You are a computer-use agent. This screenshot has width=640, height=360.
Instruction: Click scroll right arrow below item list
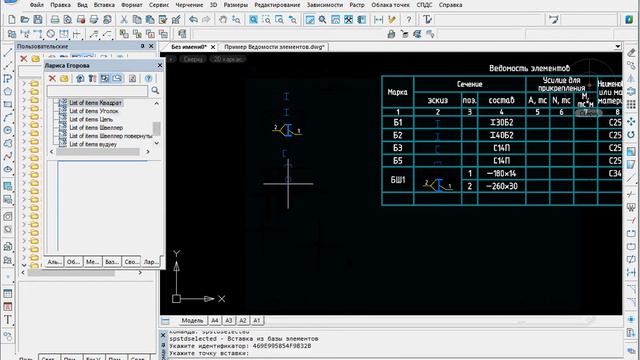click(x=148, y=152)
